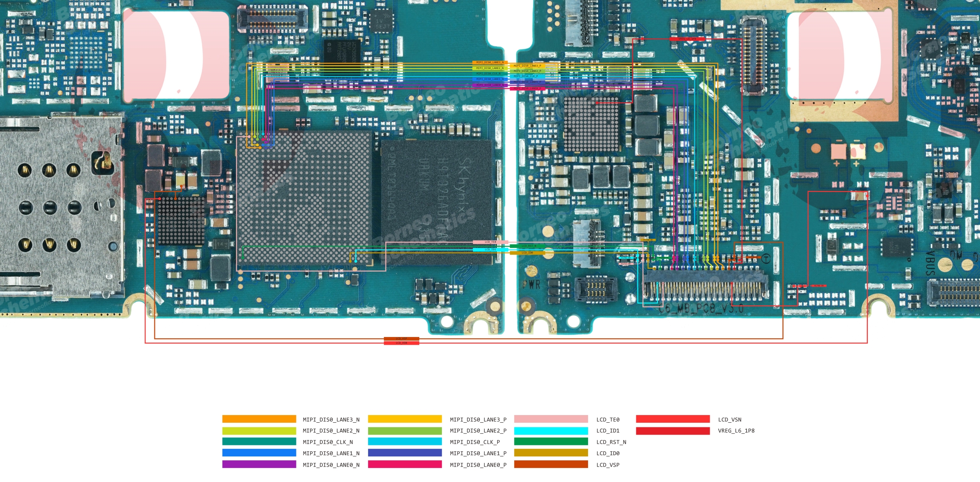The image size is (980, 482).
Task: Click the VBUS silkscreen label on the board
Action: click(931, 263)
